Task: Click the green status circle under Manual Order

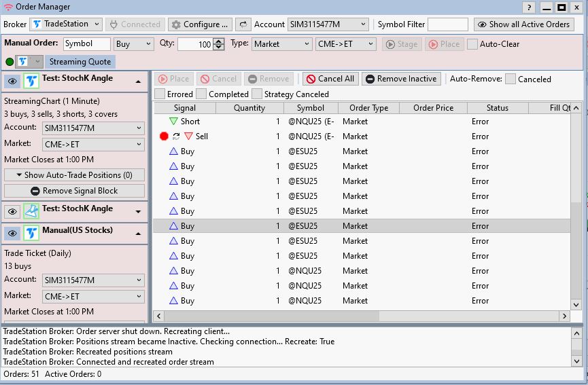Action: point(10,62)
